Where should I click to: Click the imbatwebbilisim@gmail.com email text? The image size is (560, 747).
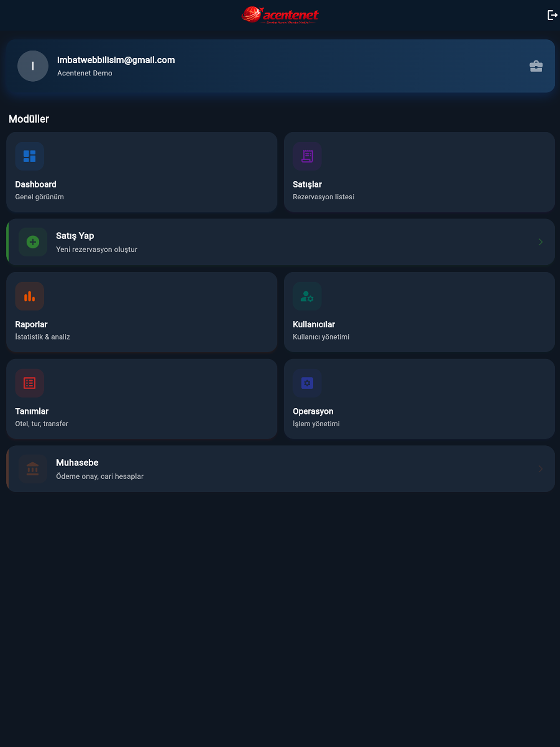116,60
